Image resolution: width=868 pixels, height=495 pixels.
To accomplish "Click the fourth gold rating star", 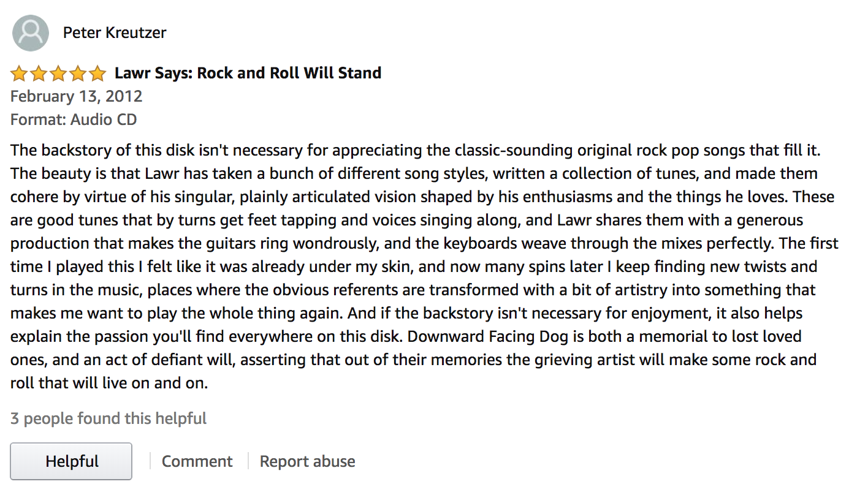I will click(x=78, y=74).
